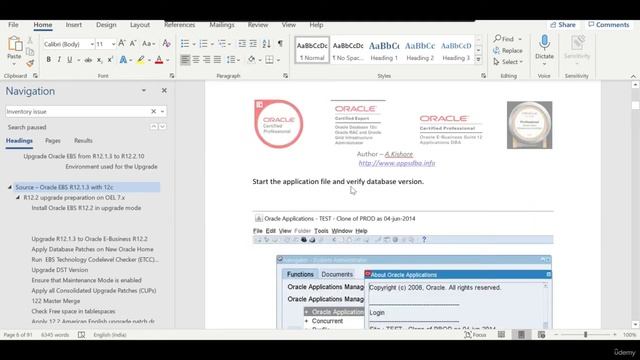Open the Borders dropdown

tap(278, 60)
